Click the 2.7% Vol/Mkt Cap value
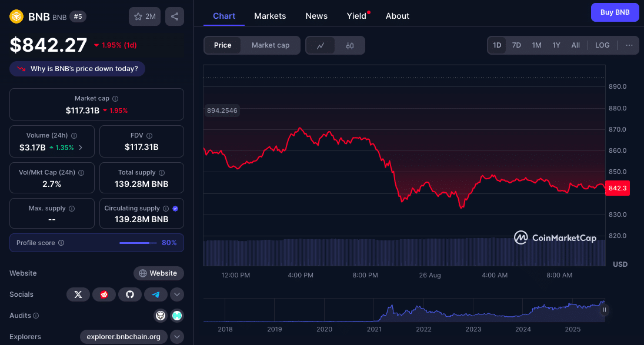The width and height of the screenshot is (644, 345). click(52, 184)
